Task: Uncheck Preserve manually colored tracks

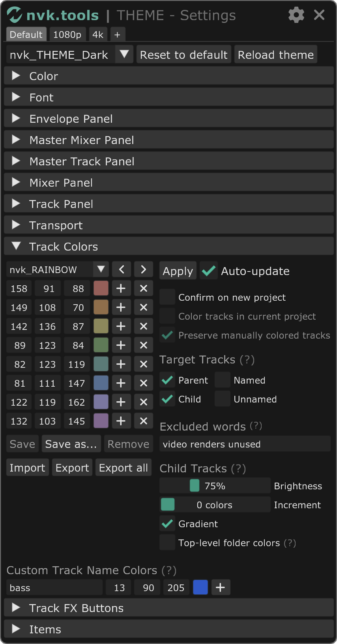Action: coord(167,335)
